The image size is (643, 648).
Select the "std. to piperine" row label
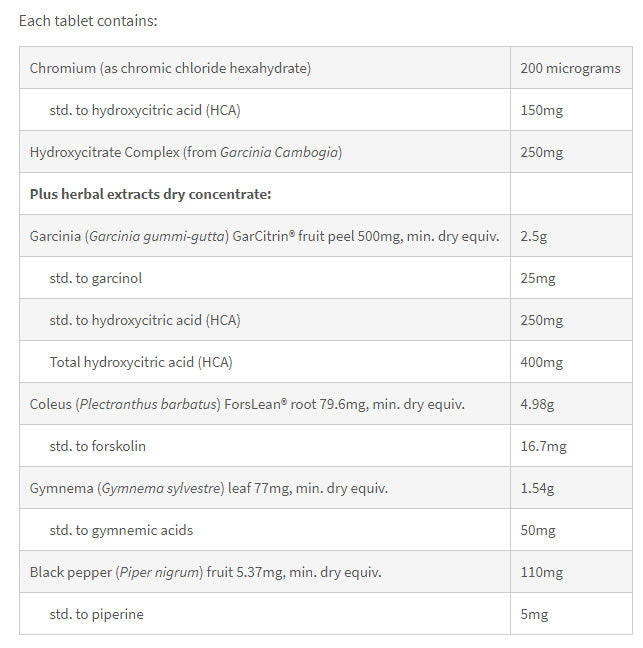(97, 614)
